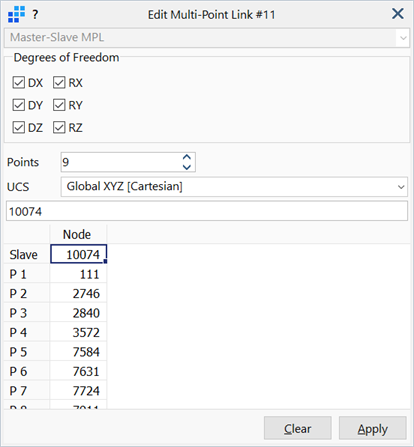
Task: Click the Apply button
Action: (x=373, y=428)
